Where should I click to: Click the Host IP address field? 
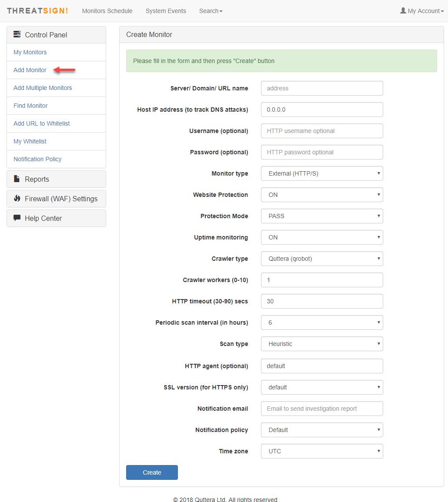click(322, 110)
